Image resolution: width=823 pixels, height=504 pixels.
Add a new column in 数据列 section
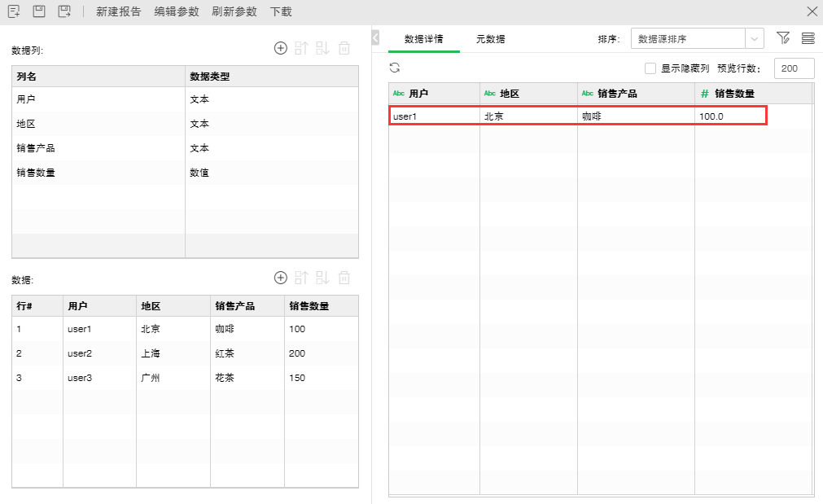pos(281,49)
